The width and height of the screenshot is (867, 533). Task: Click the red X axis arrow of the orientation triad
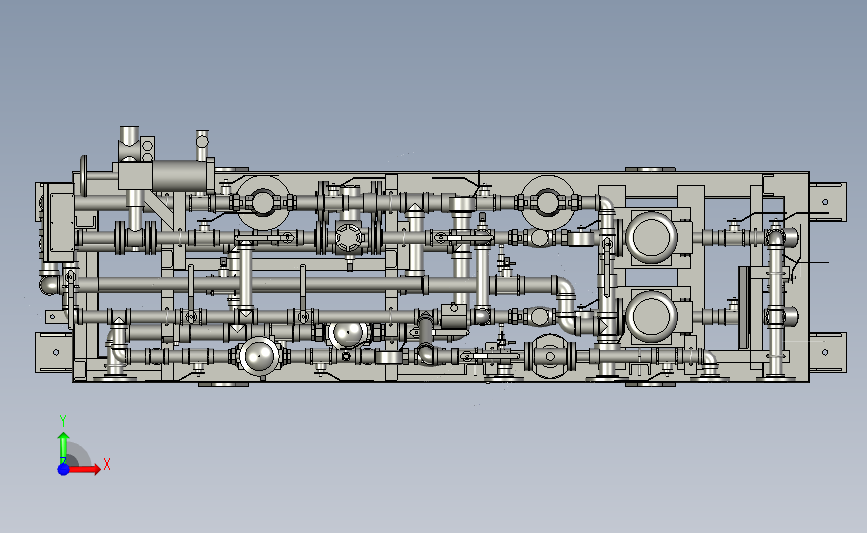point(84,469)
